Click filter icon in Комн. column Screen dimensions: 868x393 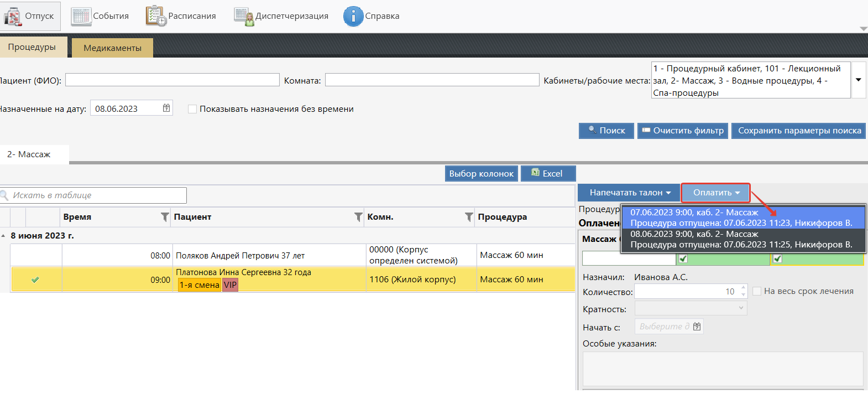[469, 217]
